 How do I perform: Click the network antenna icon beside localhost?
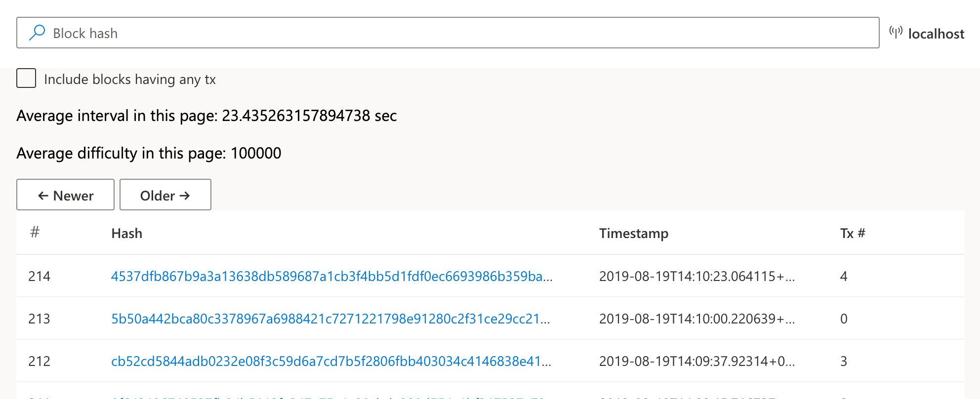coord(896,33)
